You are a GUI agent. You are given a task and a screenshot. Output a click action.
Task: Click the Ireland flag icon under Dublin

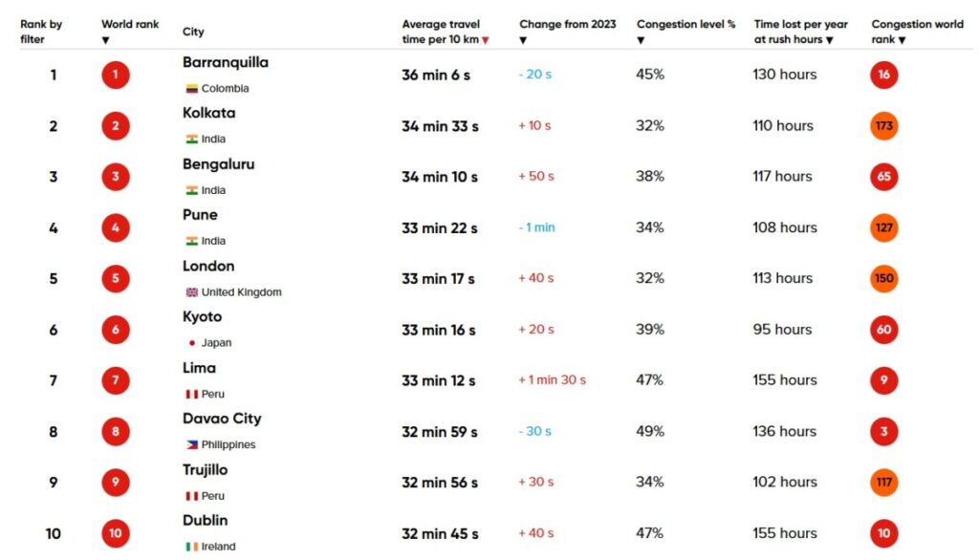coord(191,547)
